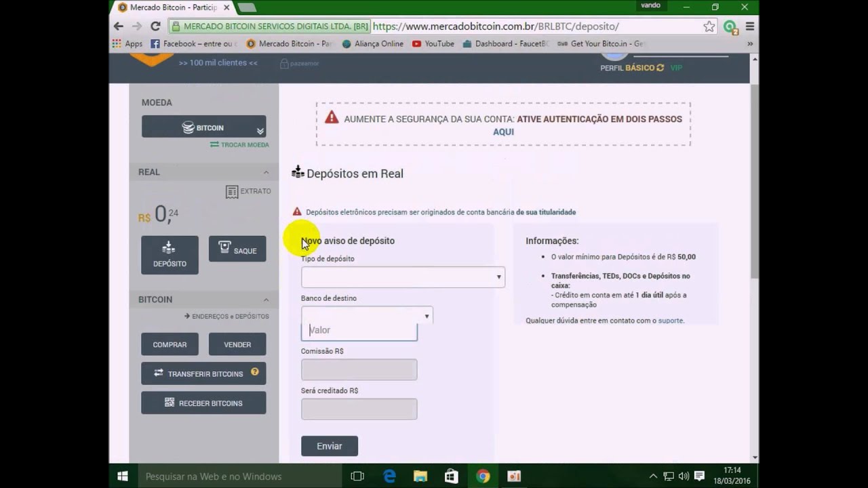Image resolution: width=868 pixels, height=488 pixels.
Task: Show hidden system tray icons
Action: tap(653, 476)
